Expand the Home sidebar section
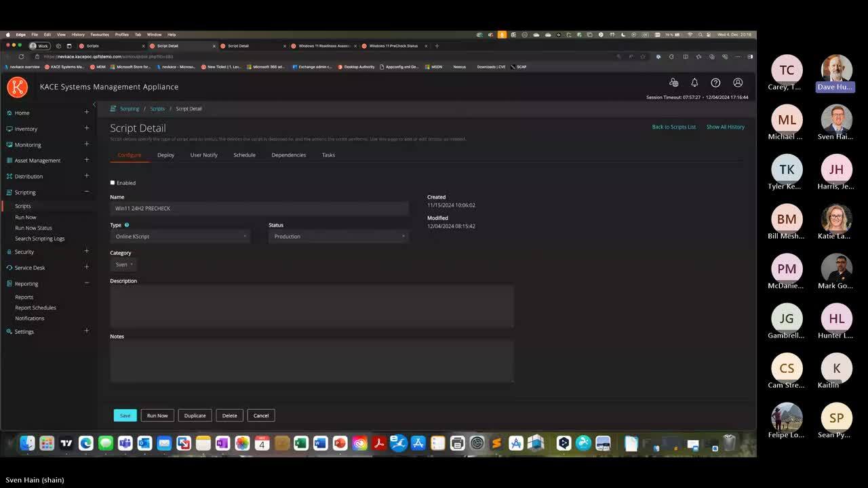The width and height of the screenshot is (868, 488). pos(86,113)
